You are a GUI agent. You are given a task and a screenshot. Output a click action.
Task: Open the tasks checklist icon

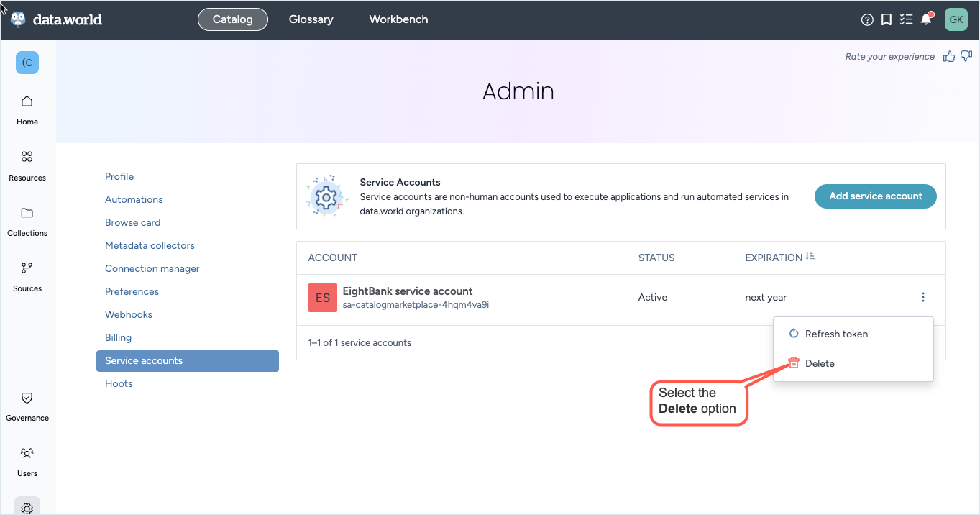(906, 20)
